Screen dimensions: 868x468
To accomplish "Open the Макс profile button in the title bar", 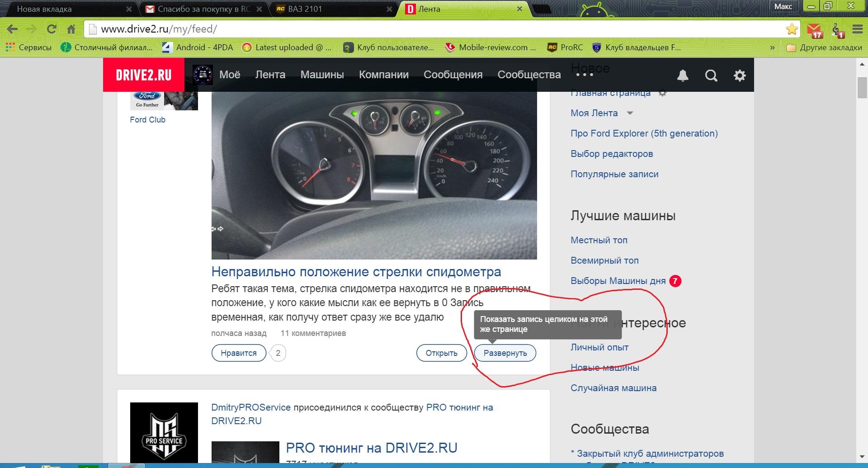I will pyautogui.click(x=783, y=6).
